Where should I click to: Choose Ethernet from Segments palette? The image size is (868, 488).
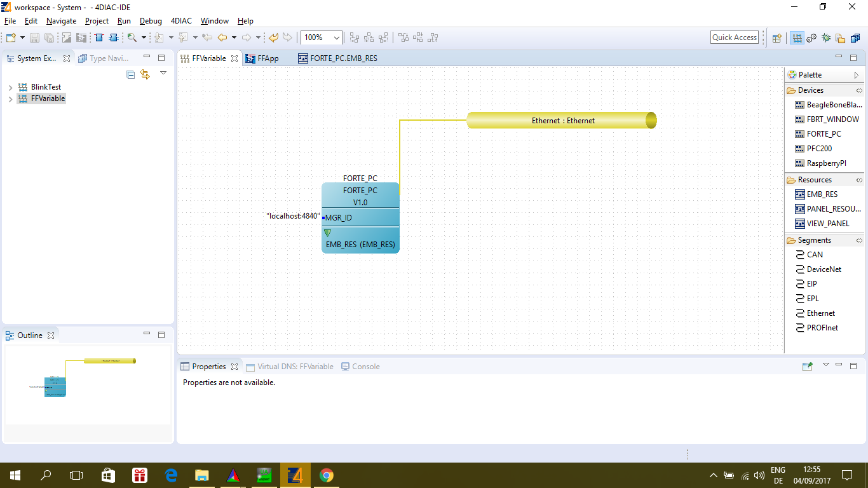pos(815,313)
